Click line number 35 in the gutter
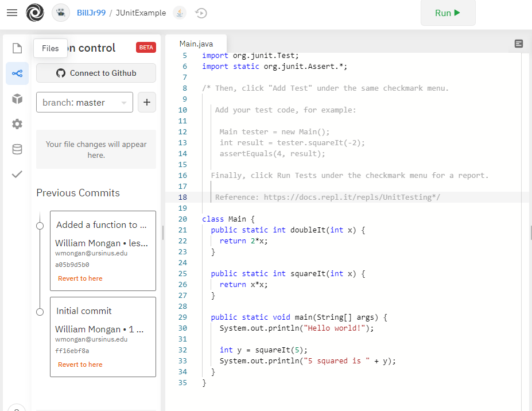532x411 pixels. (182, 382)
